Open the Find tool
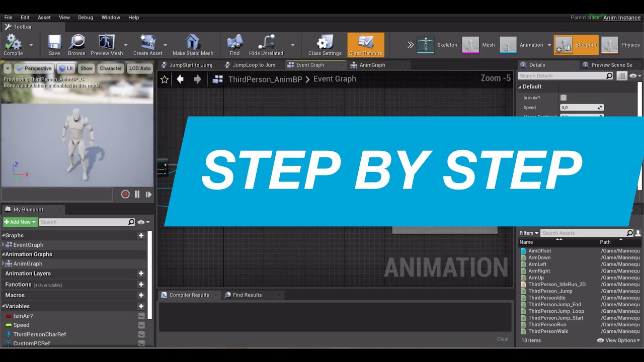 (x=234, y=45)
